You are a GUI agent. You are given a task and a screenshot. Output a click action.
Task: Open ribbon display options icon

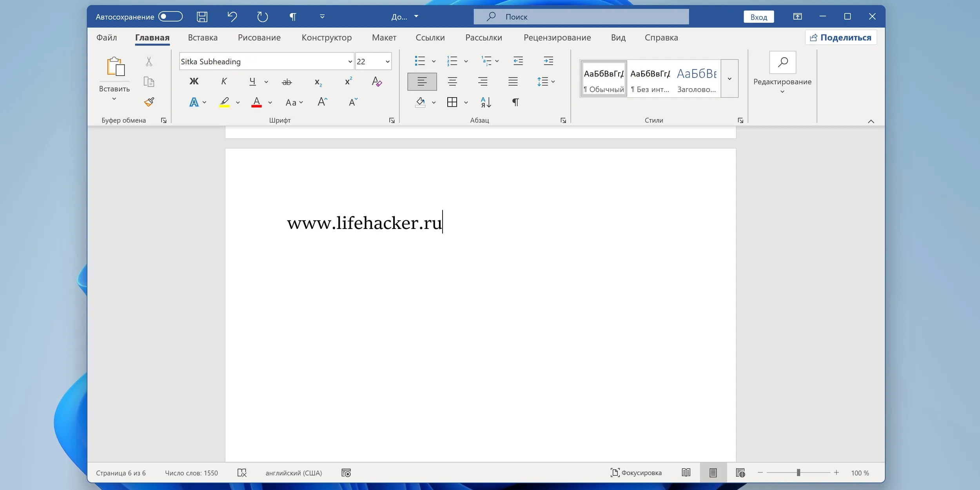pos(797,16)
